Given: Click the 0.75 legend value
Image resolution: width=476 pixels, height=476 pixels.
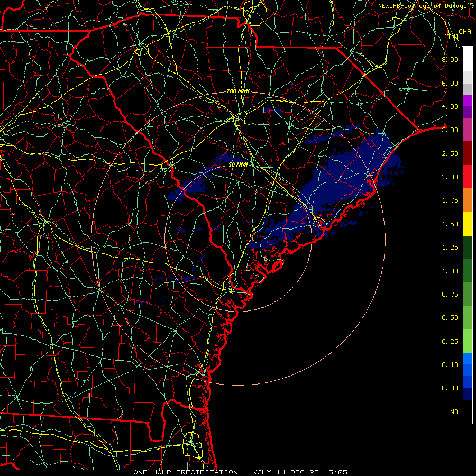Looking at the screenshot, I should 450,295.
